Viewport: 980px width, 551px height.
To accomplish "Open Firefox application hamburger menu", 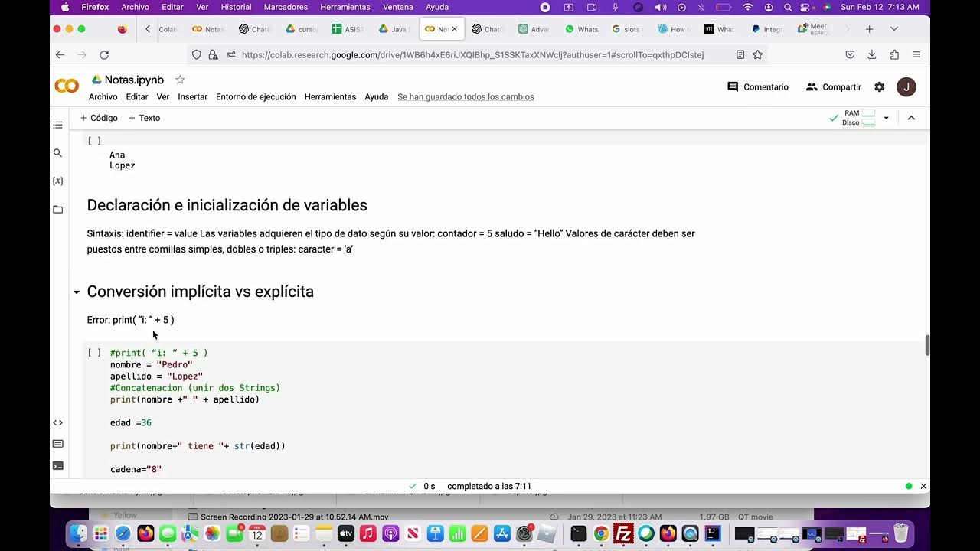I will [x=916, y=55].
